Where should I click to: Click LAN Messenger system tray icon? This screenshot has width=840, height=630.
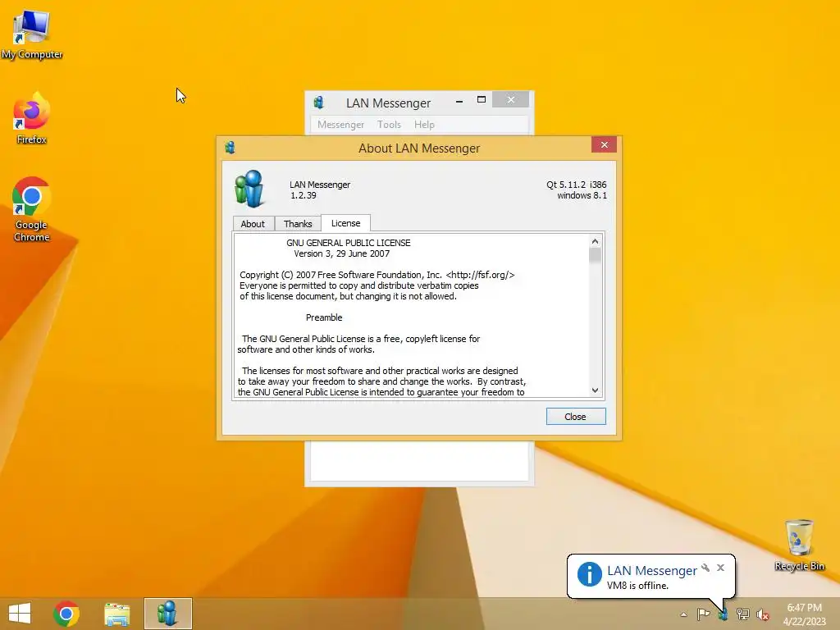pos(724,614)
